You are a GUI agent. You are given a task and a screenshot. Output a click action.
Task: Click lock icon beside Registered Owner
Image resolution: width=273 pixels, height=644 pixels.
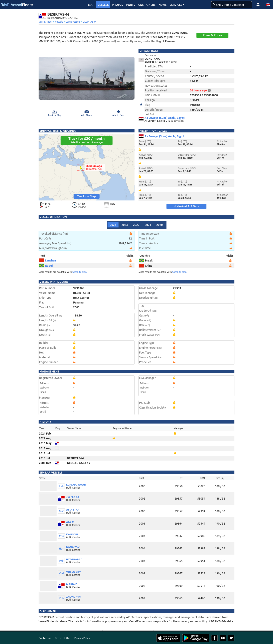click(x=74, y=378)
